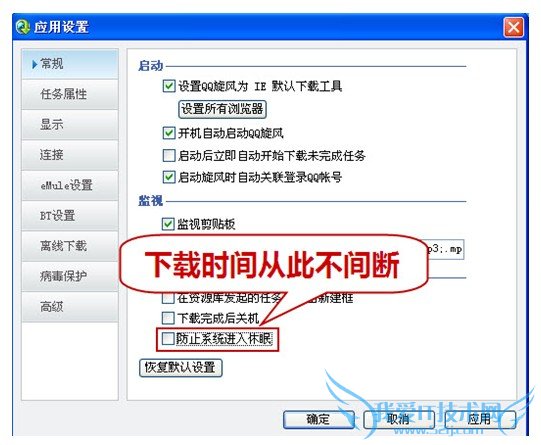The width and height of the screenshot is (541, 445).
Task: Select the 离线下载 sidebar item
Action: pyautogui.click(x=70, y=246)
